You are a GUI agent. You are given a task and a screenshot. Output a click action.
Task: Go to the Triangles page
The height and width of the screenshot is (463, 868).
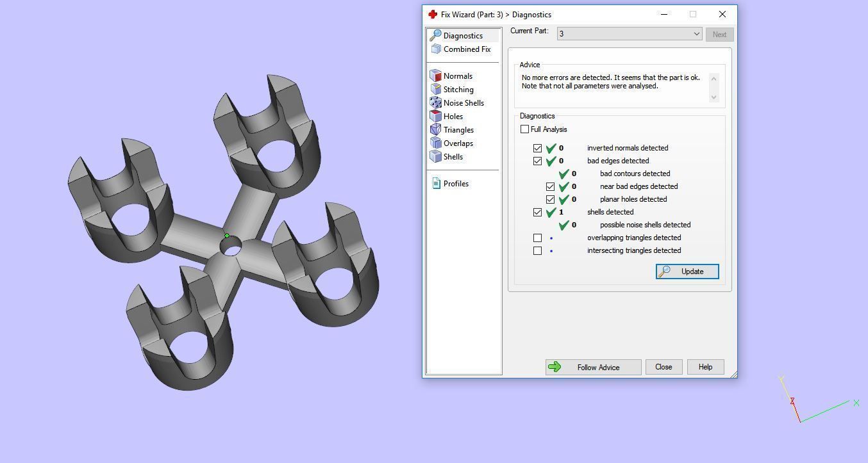458,129
